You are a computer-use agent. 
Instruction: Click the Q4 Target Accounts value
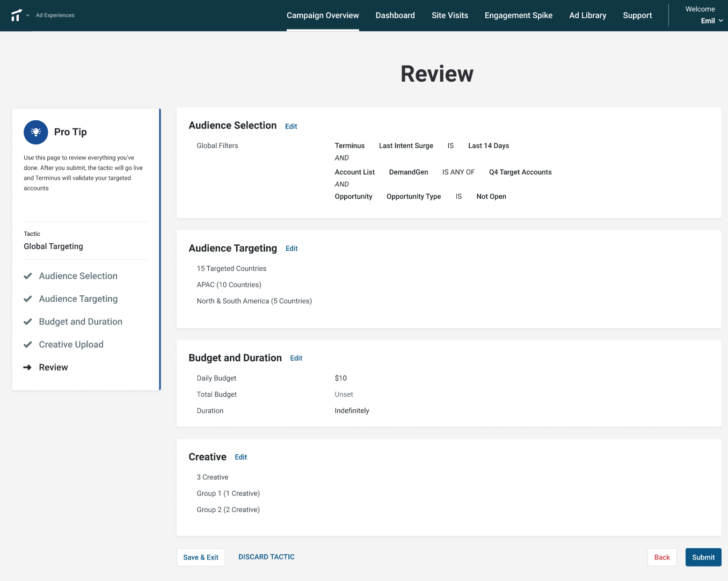(520, 172)
